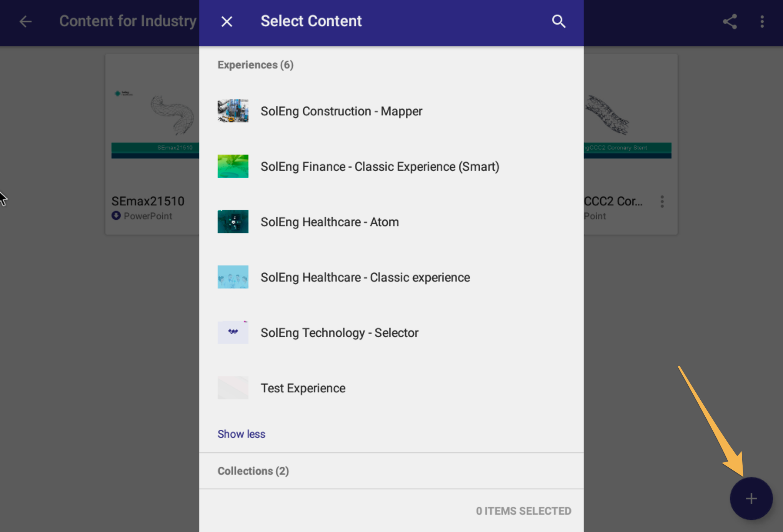Viewport: 783px width, 532px height.
Task: Select Test Experience entry
Action: [303, 388]
